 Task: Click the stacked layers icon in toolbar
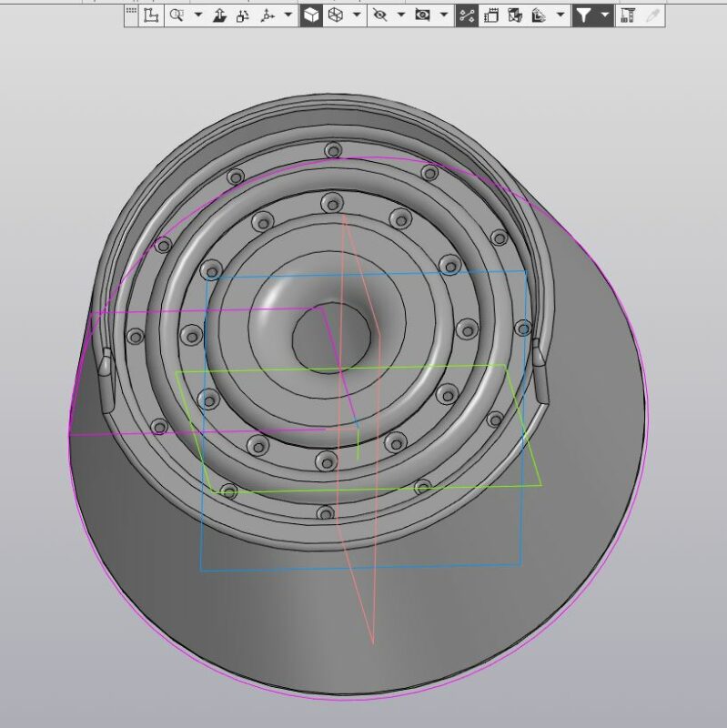(x=539, y=15)
